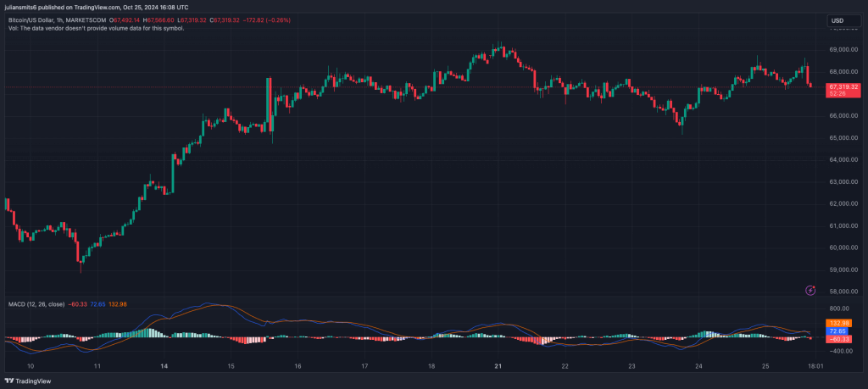Click the MACD legend value 72.65

97,304
